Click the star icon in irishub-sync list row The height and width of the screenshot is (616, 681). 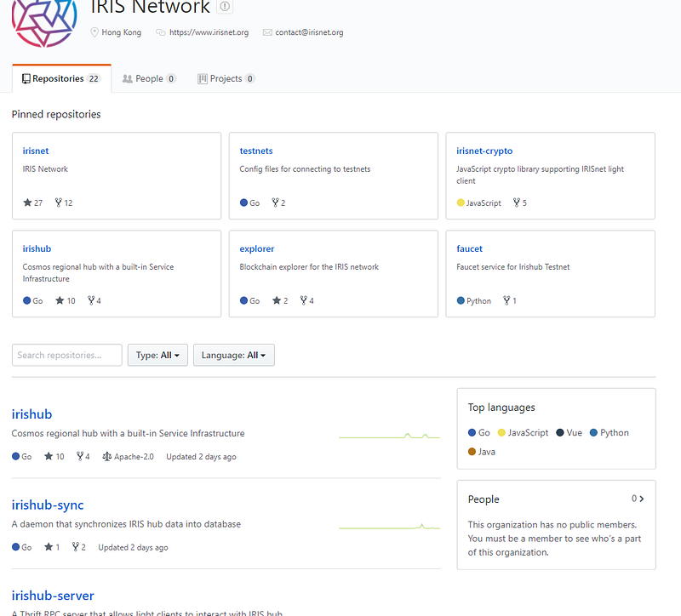(x=49, y=547)
